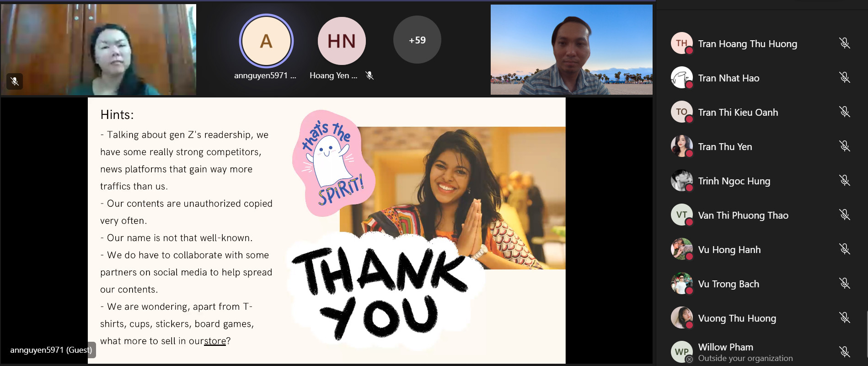Select participant name Van Thi Phuong Thao
This screenshot has width=868, height=366.
pyautogui.click(x=743, y=215)
